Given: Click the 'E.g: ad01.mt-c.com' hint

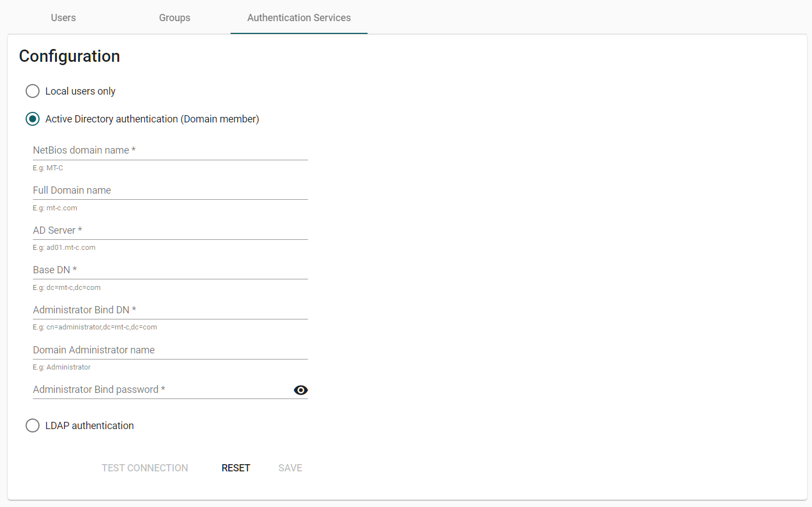Looking at the screenshot, I should 64,248.
